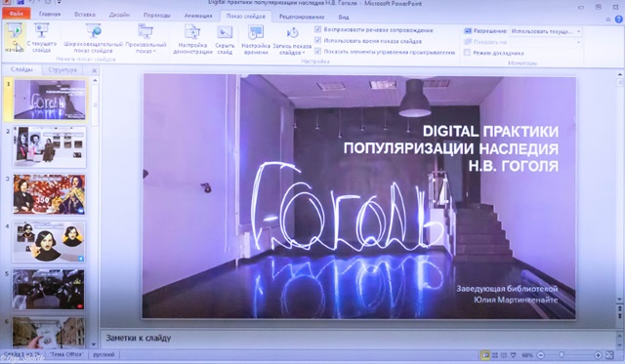Open slideshow setup (Настройка демонстрации) icon
Image resolution: width=625 pixels, height=364 pixels.
192,39
